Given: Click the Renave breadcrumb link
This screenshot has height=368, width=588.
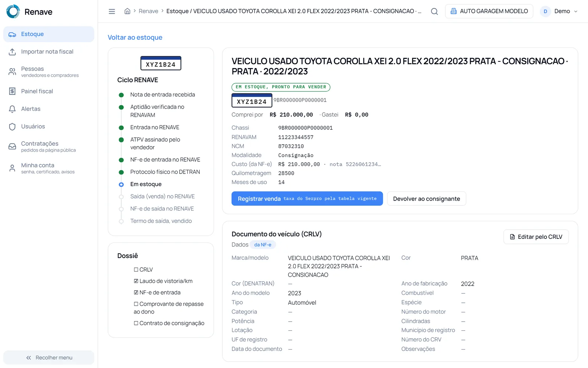Looking at the screenshot, I should (x=148, y=11).
